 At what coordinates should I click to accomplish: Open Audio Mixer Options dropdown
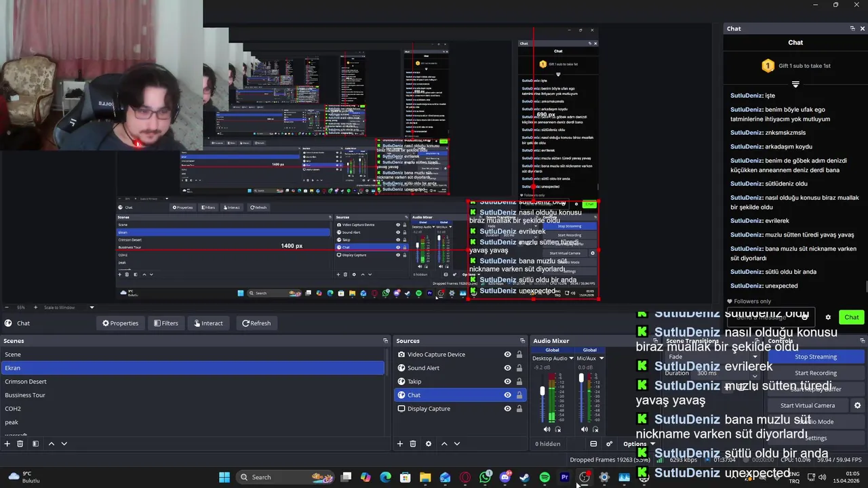[639, 444]
